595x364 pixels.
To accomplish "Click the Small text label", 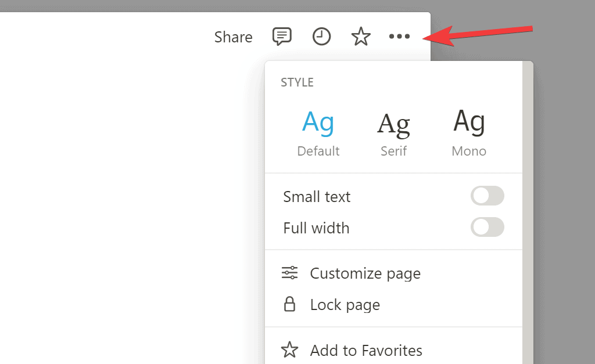I will tap(317, 197).
